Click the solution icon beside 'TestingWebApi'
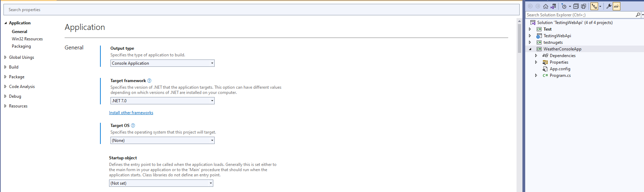 click(x=533, y=23)
